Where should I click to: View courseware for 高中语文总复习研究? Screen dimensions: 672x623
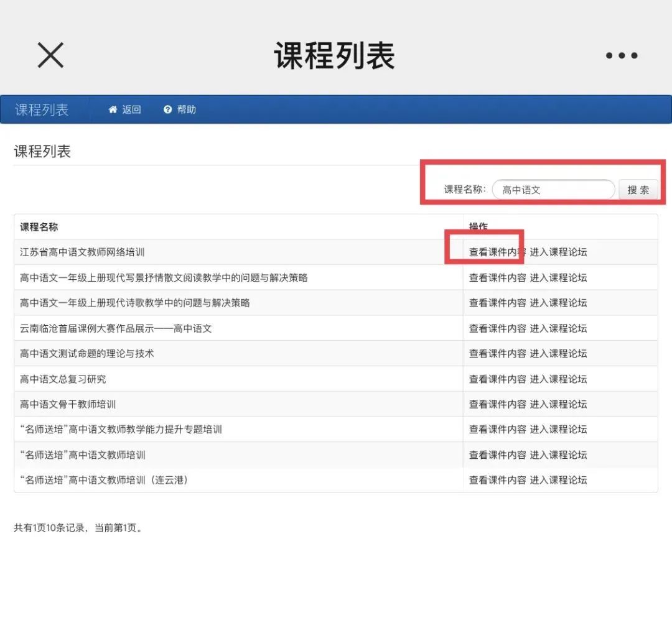(495, 379)
